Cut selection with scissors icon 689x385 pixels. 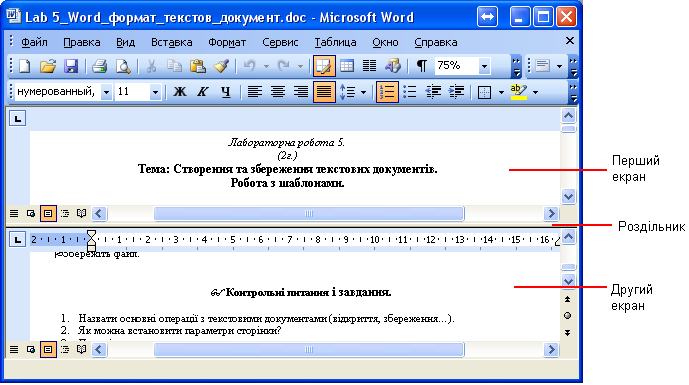151,66
